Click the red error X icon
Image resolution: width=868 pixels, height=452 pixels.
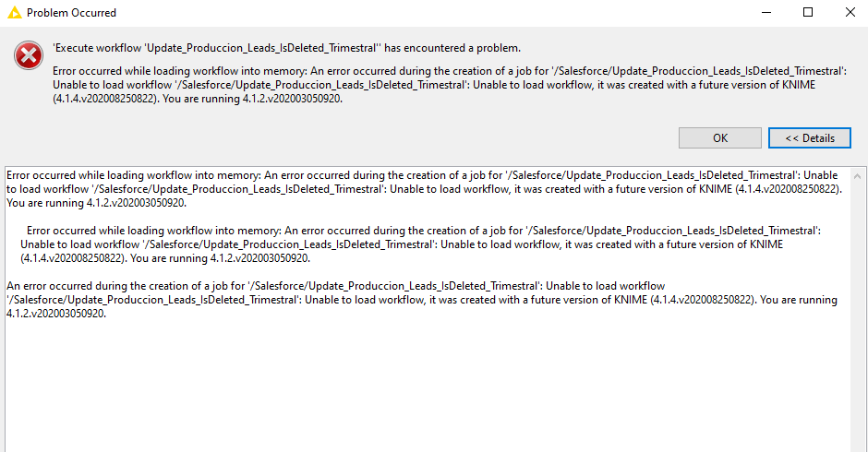pyautogui.click(x=29, y=55)
